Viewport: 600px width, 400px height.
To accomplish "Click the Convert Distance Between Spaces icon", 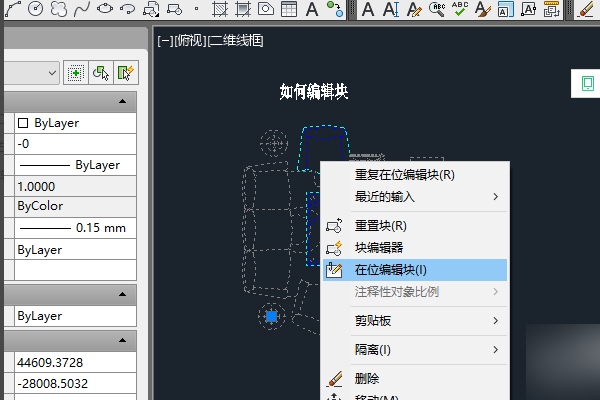I will tap(551, 9).
